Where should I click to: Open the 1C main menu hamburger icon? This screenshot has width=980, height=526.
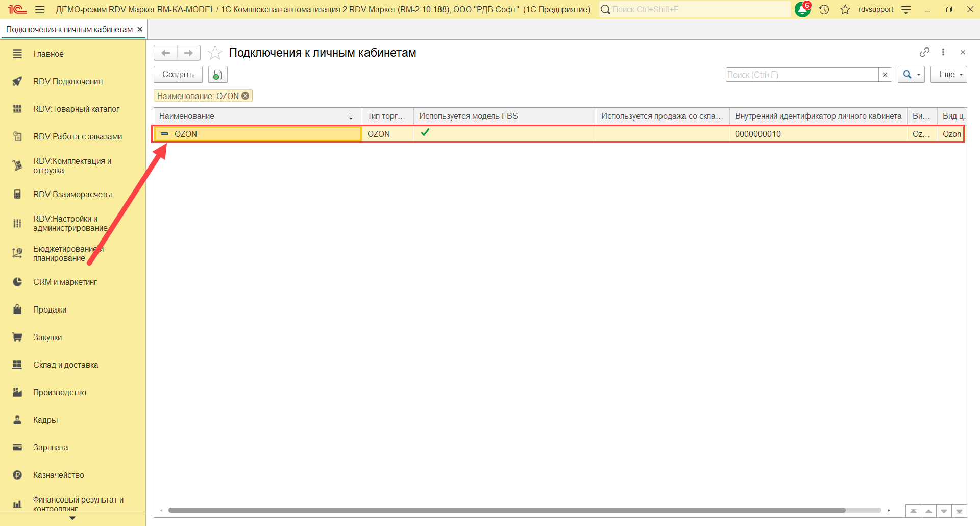[40, 9]
